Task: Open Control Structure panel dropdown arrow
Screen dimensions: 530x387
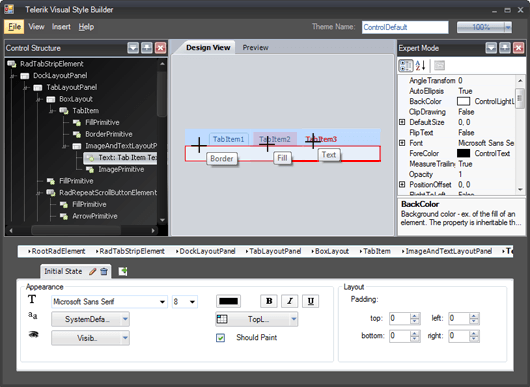Action: [x=133, y=48]
